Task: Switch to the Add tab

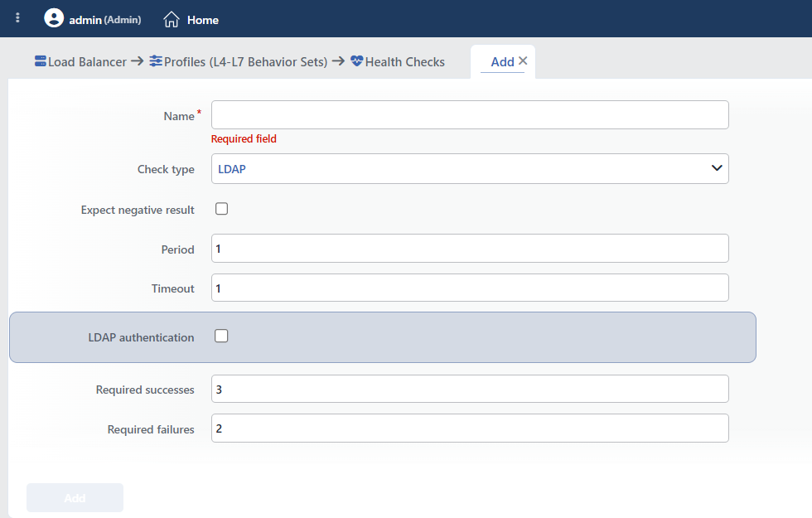Action: [x=502, y=61]
